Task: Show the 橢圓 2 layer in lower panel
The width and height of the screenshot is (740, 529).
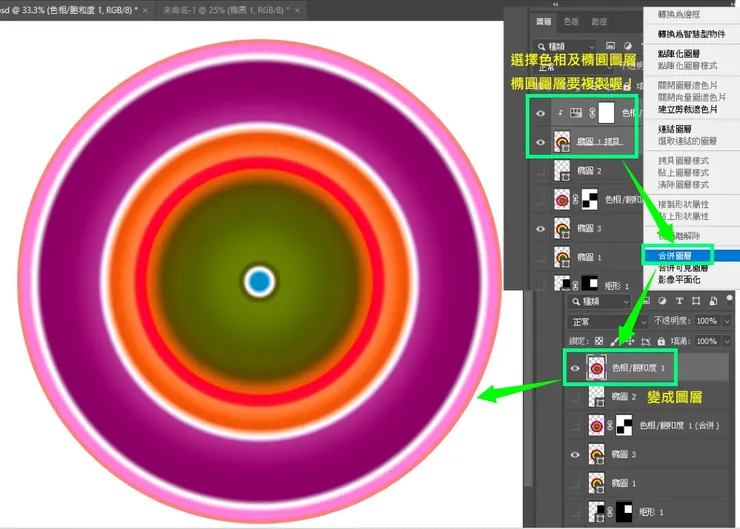Action: (x=574, y=397)
